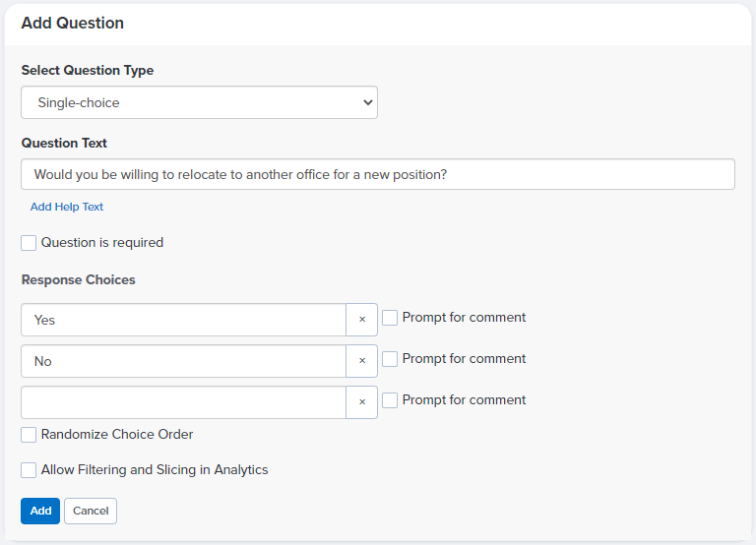Enable Prompt for comment on No choice

click(x=390, y=359)
